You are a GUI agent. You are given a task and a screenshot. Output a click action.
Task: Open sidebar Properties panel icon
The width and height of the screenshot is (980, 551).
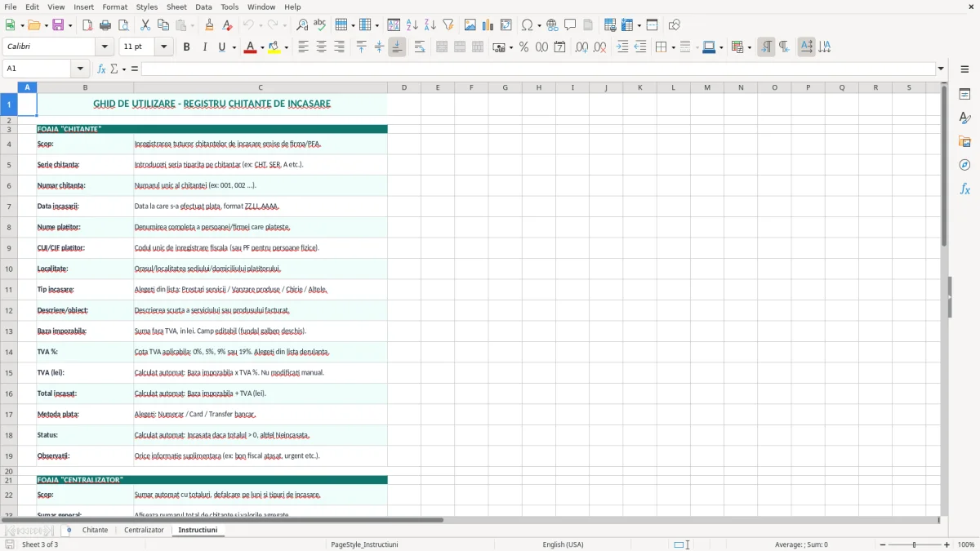(964, 95)
